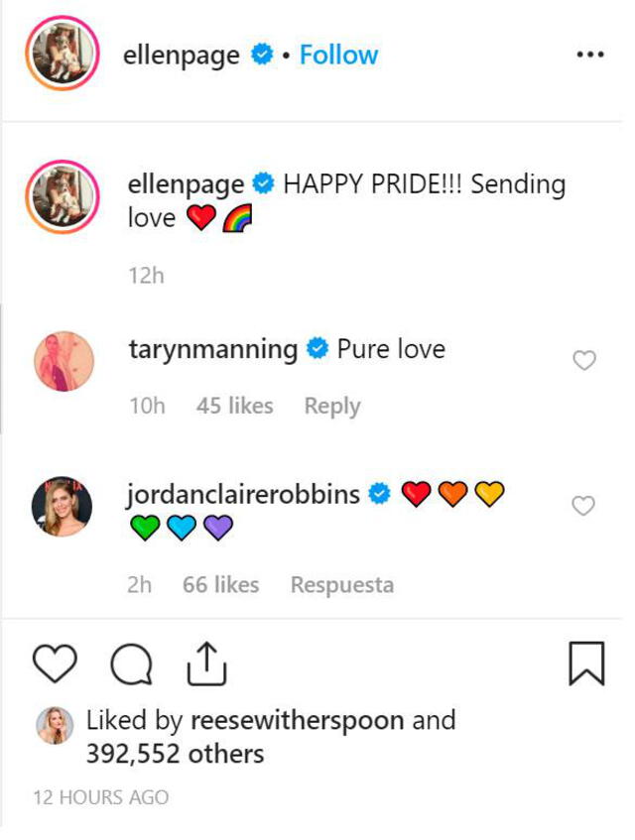The image size is (635, 840).
Task: Open ellenpage's username in the caption
Action: pyautogui.click(x=188, y=183)
